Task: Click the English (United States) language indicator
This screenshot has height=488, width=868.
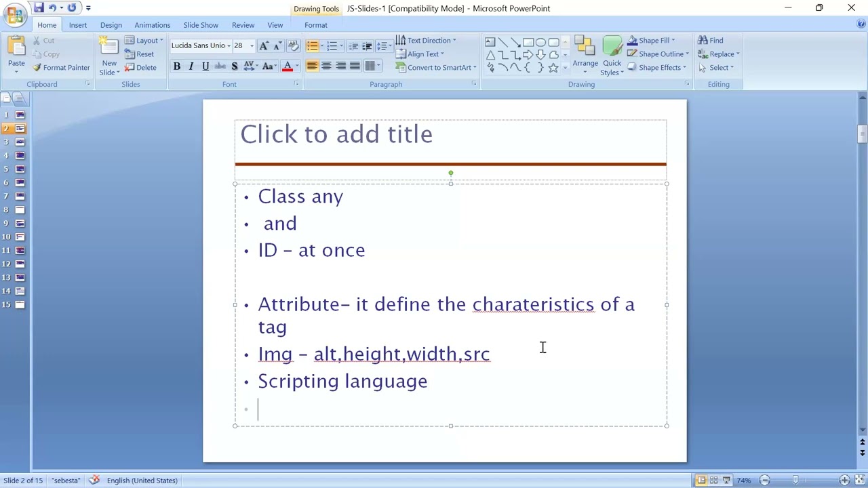Action: pyautogui.click(x=142, y=481)
